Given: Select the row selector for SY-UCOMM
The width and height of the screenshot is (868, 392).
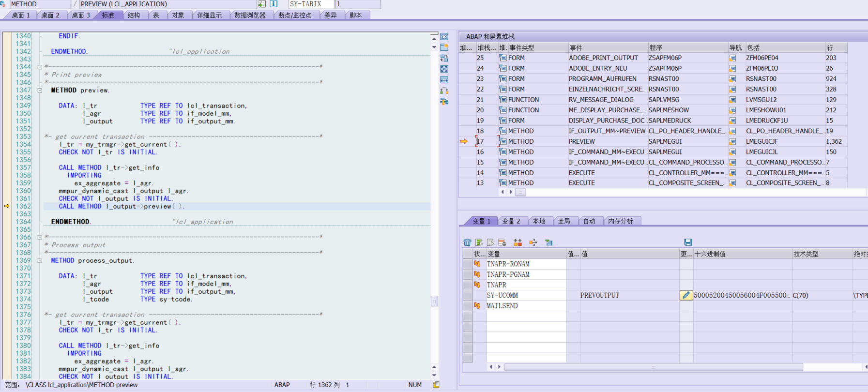Looking at the screenshot, I should [x=467, y=295].
